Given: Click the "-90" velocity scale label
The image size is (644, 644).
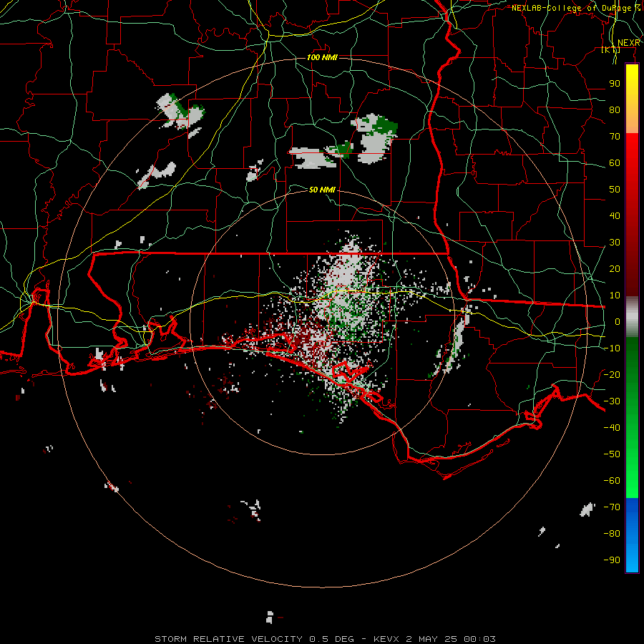Looking at the screenshot, I should tap(612, 560).
